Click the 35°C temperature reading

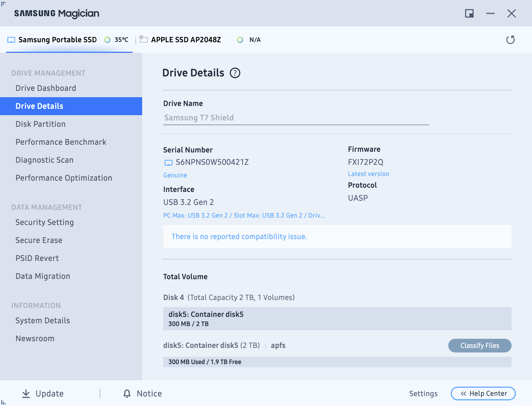(121, 40)
